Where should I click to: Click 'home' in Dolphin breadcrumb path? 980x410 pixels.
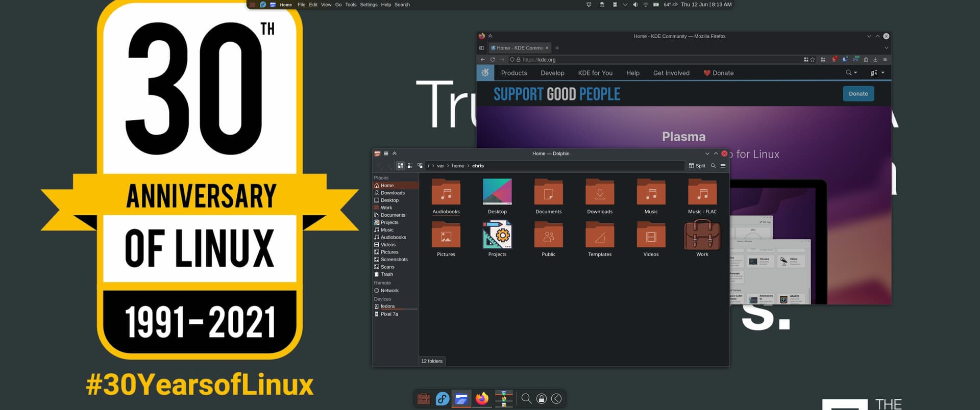[458, 166]
